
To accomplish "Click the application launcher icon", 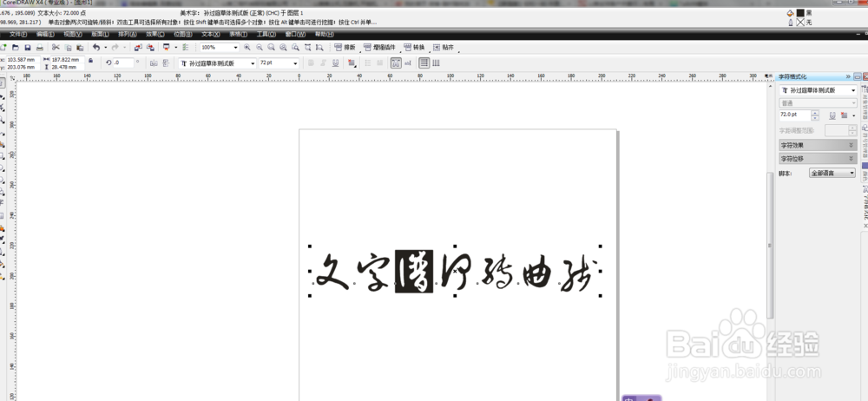I will click(166, 48).
